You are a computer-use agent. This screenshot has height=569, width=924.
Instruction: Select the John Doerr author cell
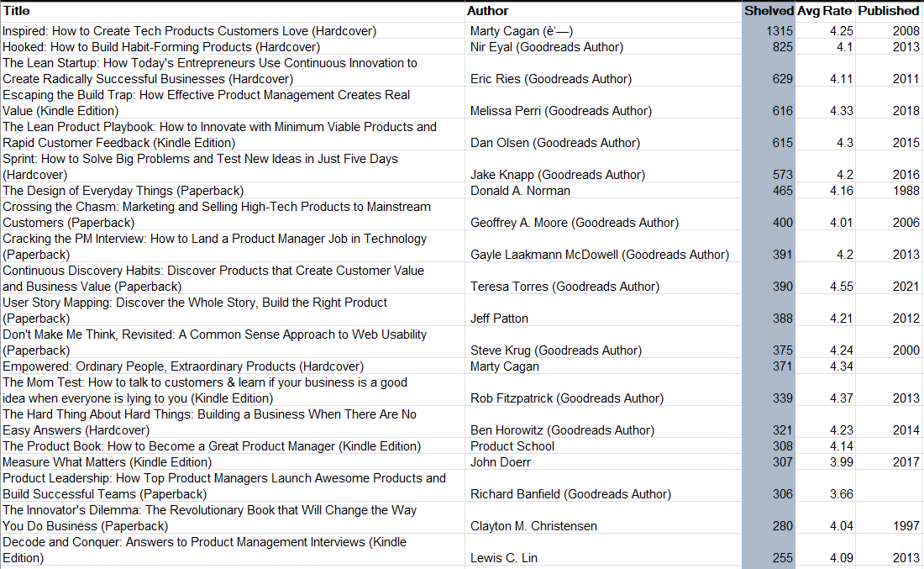(x=501, y=462)
